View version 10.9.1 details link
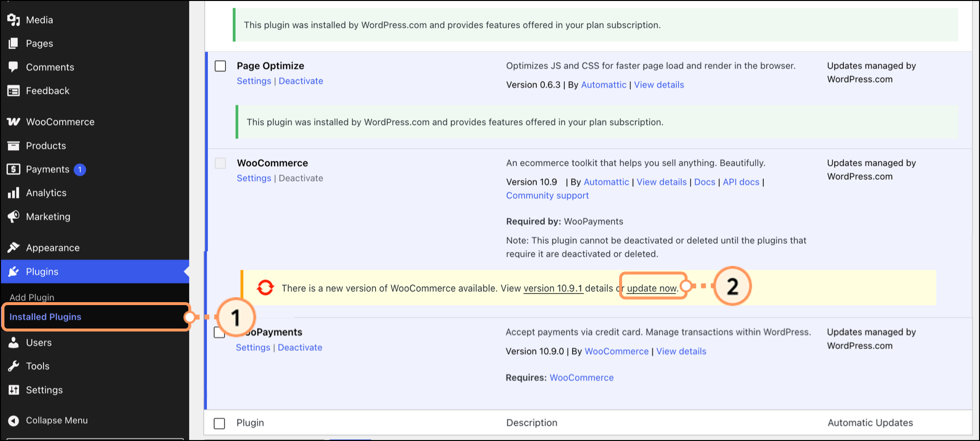The width and height of the screenshot is (980, 441). pyautogui.click(x=553, y=288)
